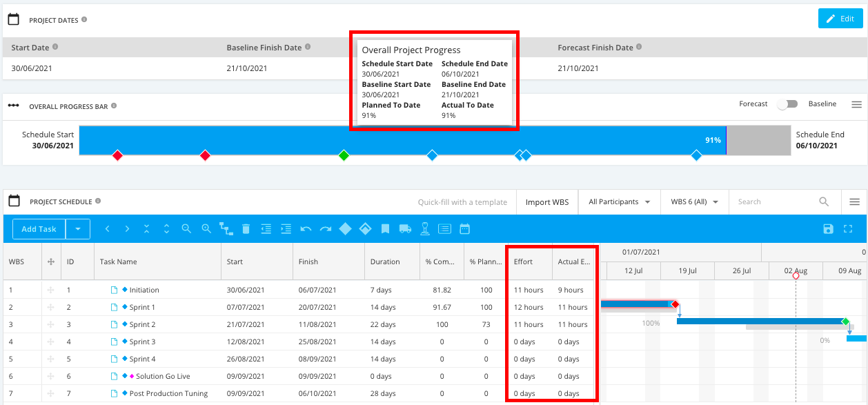Click the 9 hours actual effort cell

(574, 290)
